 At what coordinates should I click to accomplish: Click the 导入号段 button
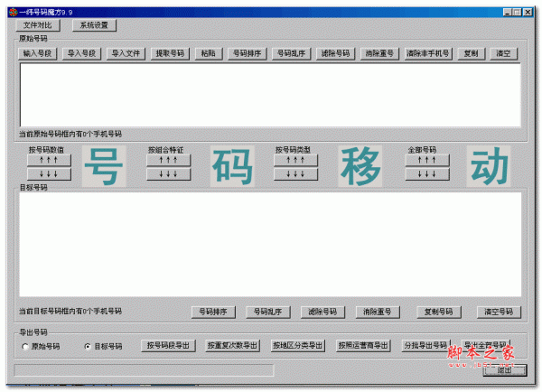(81, 53)
